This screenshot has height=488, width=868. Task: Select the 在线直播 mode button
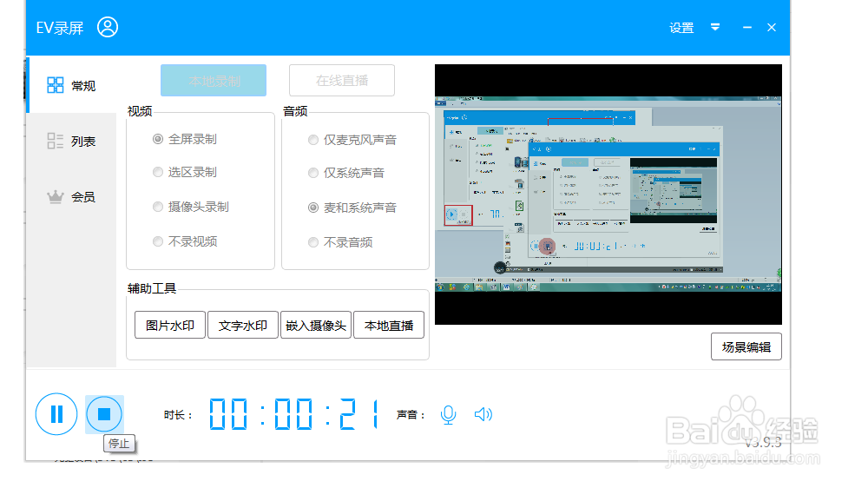(x=341, y=81)
